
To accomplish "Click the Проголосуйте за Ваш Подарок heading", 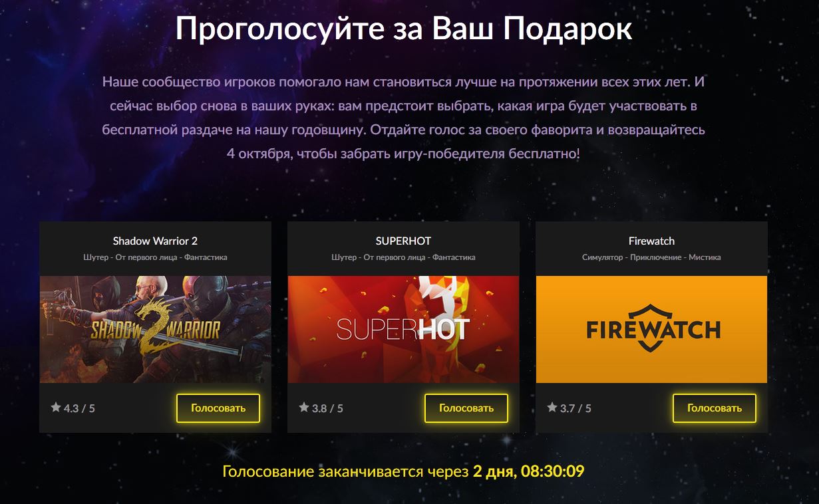I will pos(404,29).
